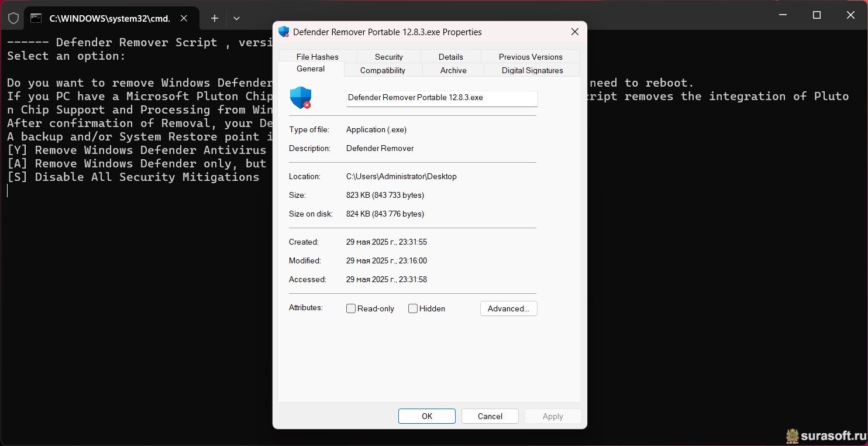This screenshot has height=446, width=868.
Task: Select the General tab
Action: pyautogui.click(x=311, y=69)
